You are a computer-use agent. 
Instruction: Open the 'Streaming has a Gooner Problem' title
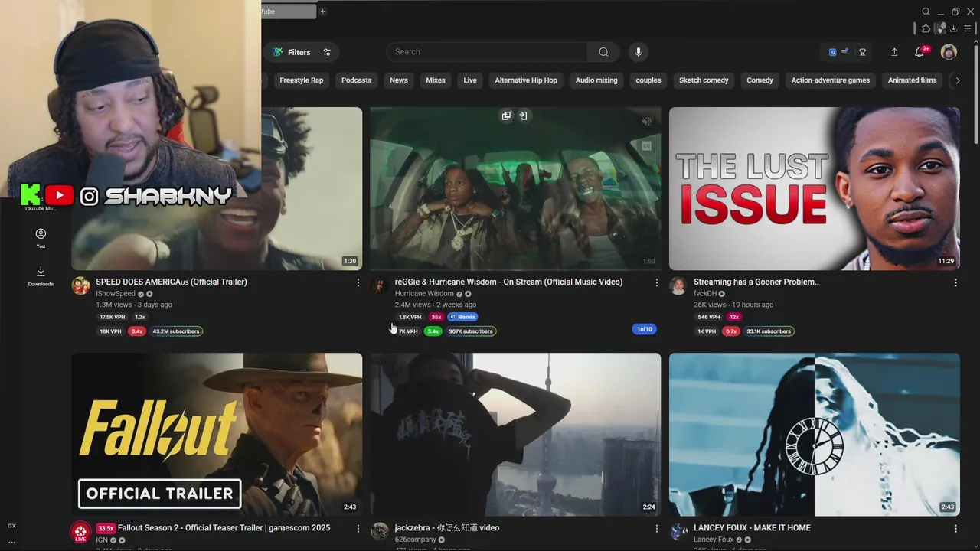tap(756, 282)
